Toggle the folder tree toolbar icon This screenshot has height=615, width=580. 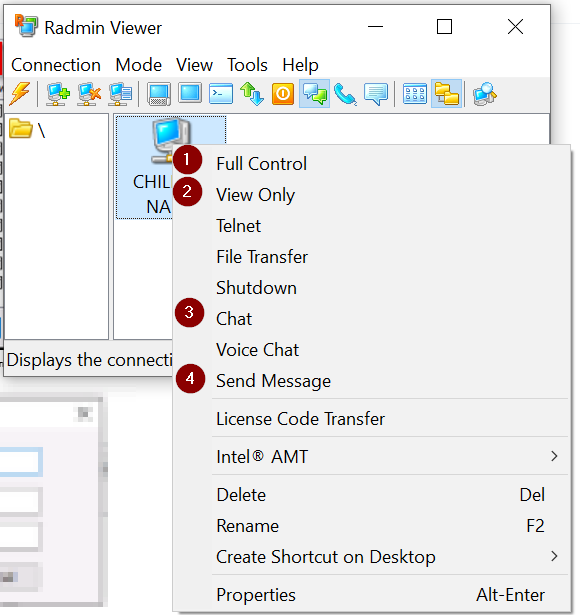coord(446,94)
